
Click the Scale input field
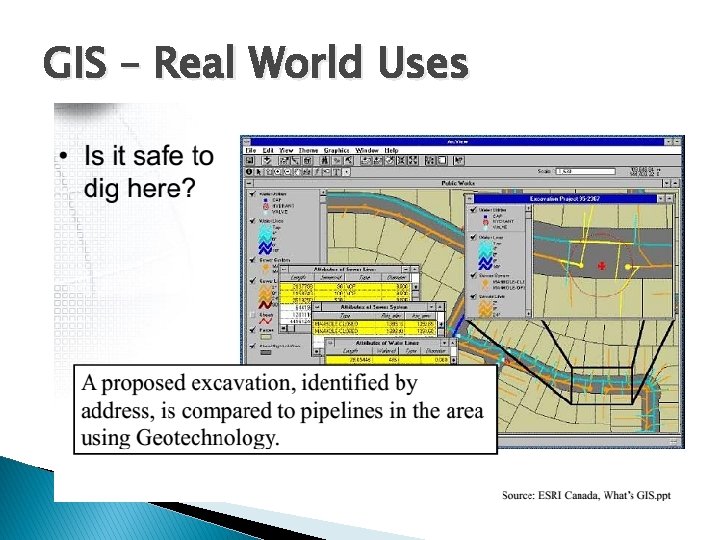(x=585, y=171)
